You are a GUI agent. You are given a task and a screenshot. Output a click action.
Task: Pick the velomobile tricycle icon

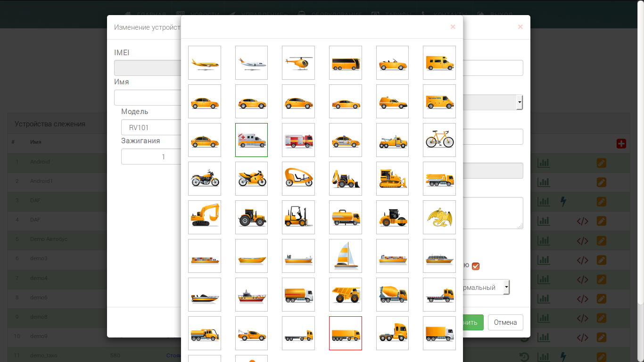click(298, 179)
